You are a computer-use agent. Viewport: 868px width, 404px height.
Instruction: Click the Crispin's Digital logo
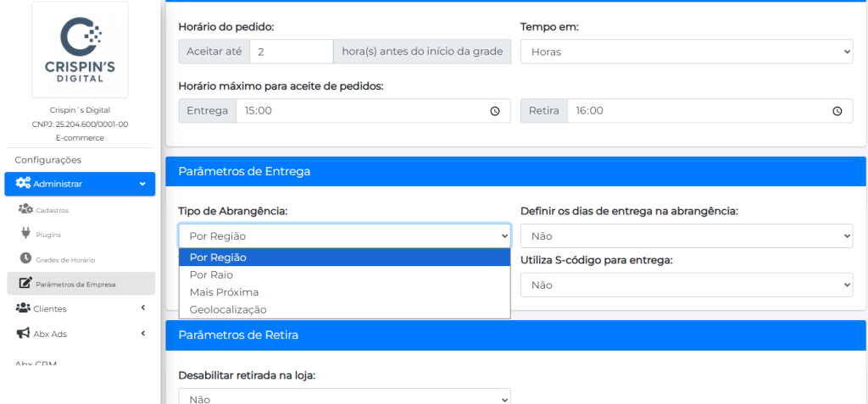(80, 50)
